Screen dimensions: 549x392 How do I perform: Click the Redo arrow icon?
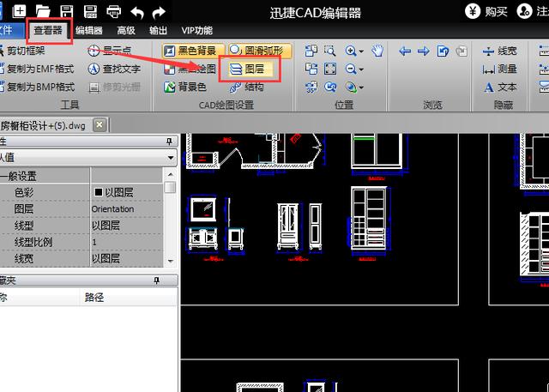(x=159, y=13)
